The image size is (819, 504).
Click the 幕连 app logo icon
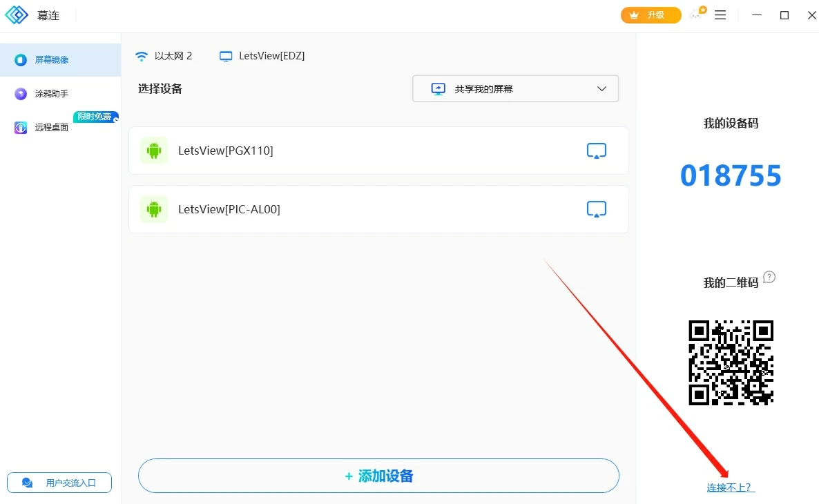(x=17, y=15)
